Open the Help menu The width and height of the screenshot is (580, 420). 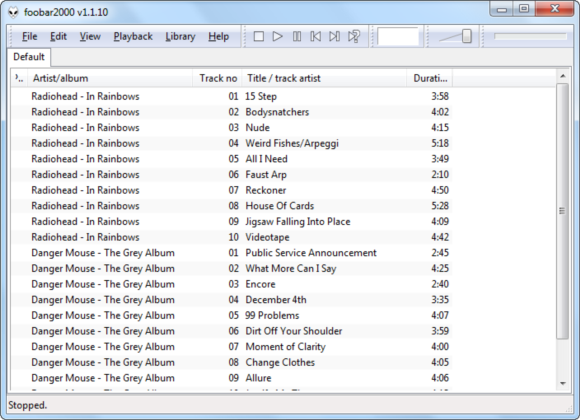[218, 36]
